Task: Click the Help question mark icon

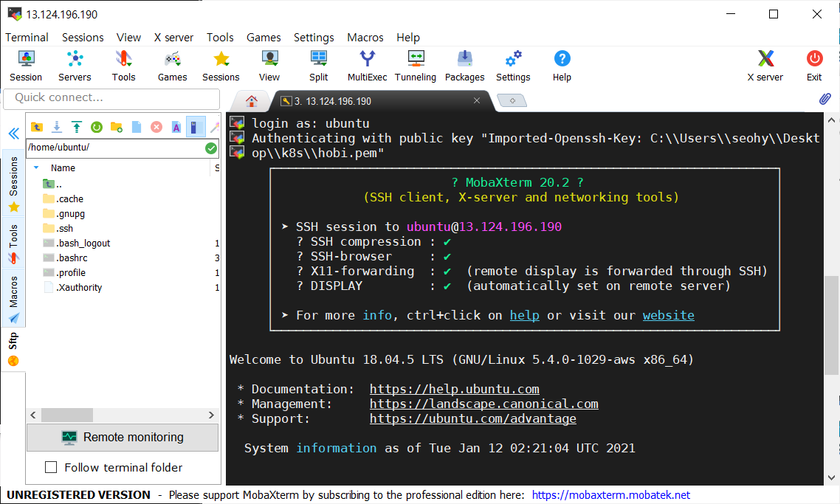Action: click(x=562, y=59)
